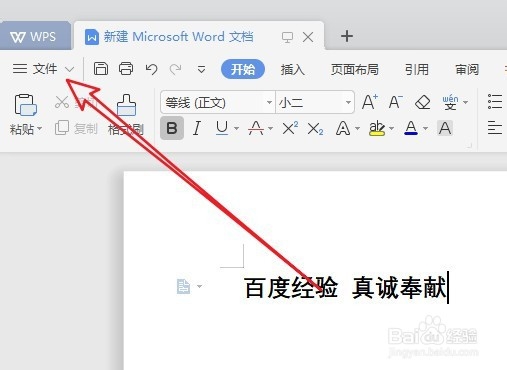Image resolution: width=507 pixels, height=370 pixels.
Task: Expand the paragraph layout icon arrow
Action: pos(199,286)
